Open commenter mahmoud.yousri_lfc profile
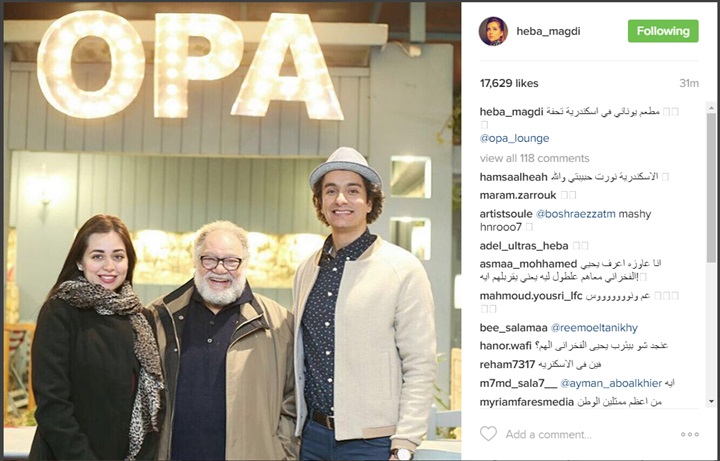The height and width of the screenshot is (461, 720). [531, 296]
